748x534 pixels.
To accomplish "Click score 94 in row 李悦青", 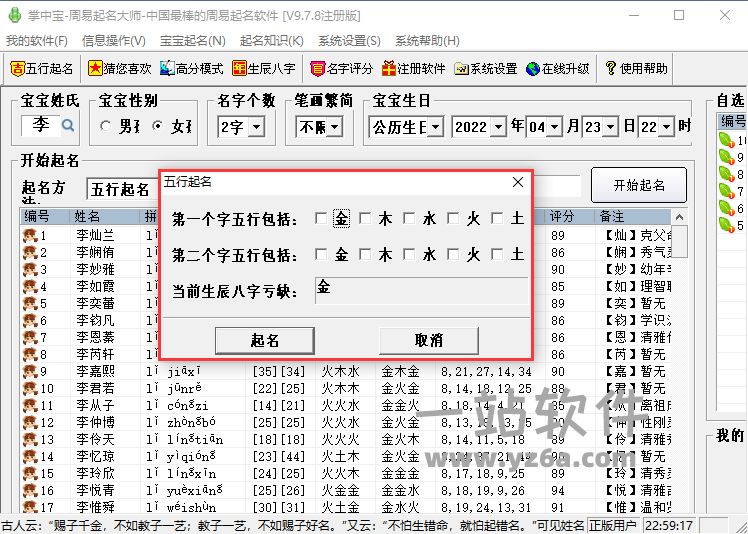I will coord(558,491).
